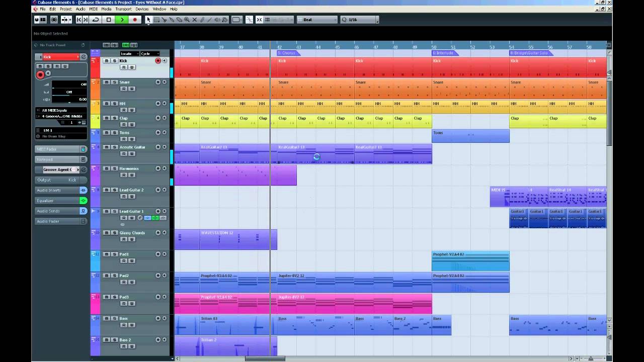Open the Notepad section icon
Image resolution: width=644 pixels, height=362 pixels.
84,159
